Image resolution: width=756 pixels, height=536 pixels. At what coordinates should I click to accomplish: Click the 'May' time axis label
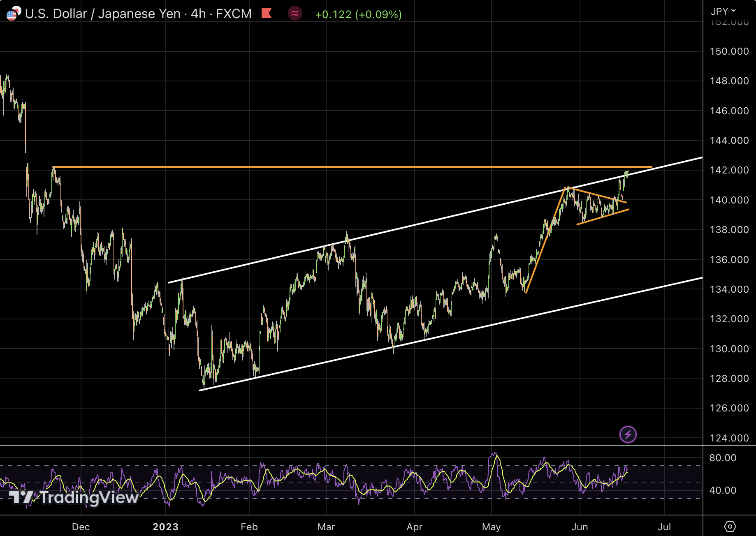(492, 527)
